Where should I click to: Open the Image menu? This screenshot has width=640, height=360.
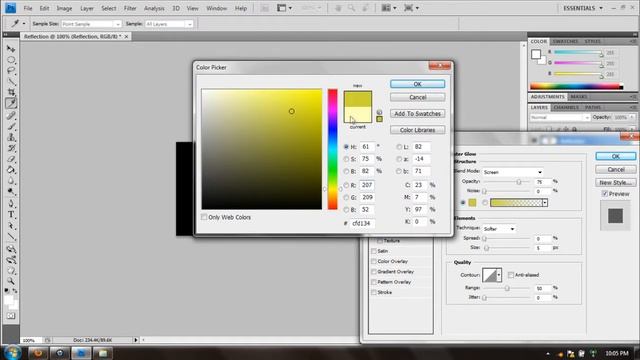point(64,8)
